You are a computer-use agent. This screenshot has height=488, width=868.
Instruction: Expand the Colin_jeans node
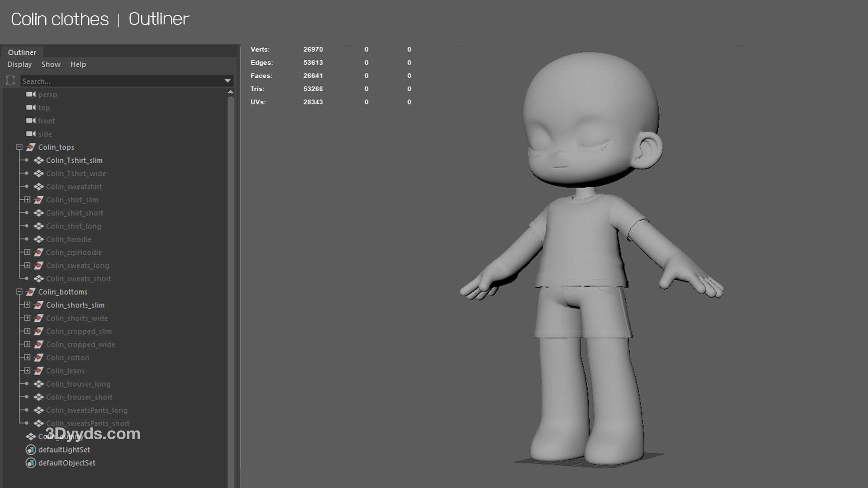point(27,371)
